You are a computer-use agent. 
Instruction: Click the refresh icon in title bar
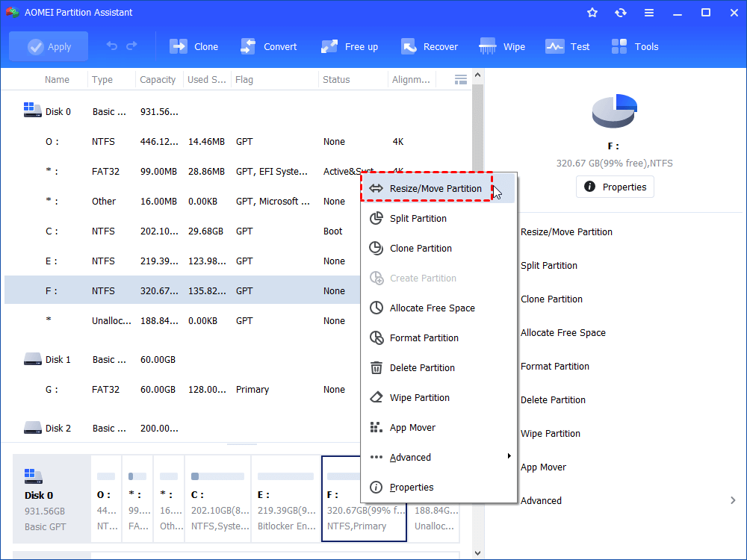(621, 13)
